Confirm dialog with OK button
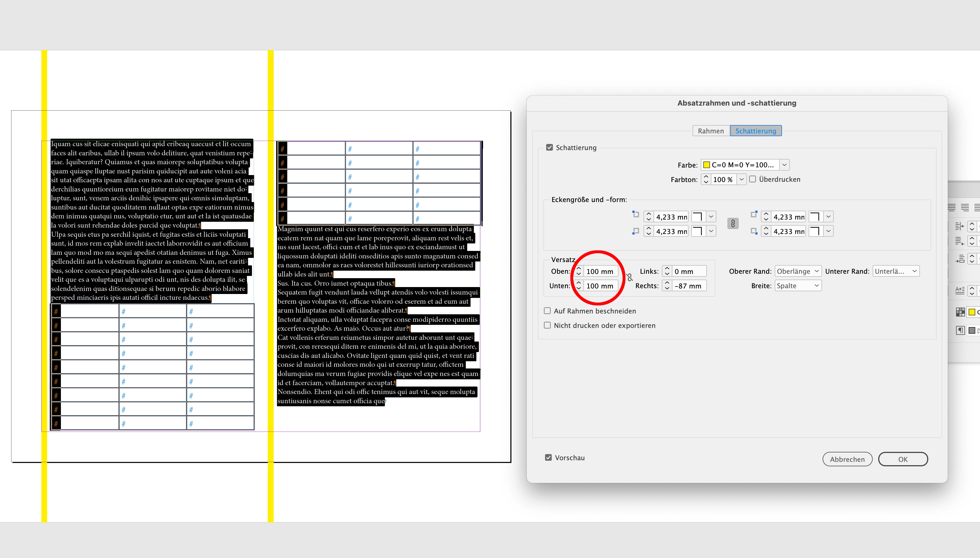The image size is (980, 558). pos(902,459)
